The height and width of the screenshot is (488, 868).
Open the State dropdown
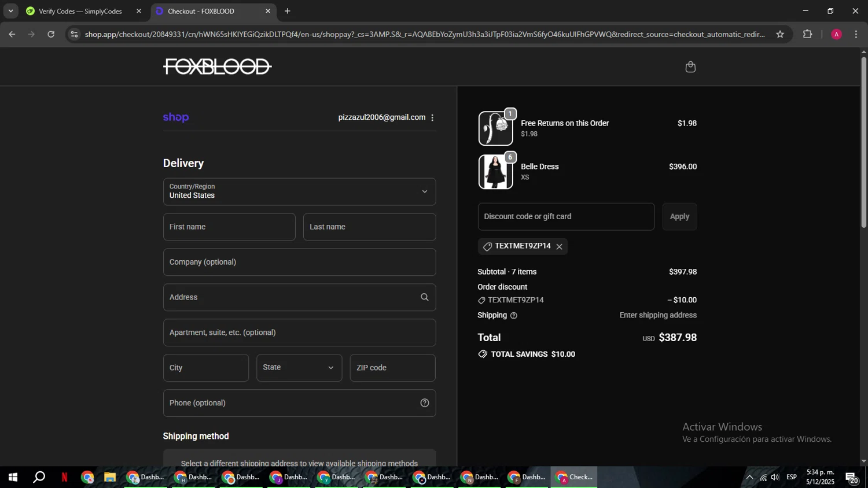299,368
